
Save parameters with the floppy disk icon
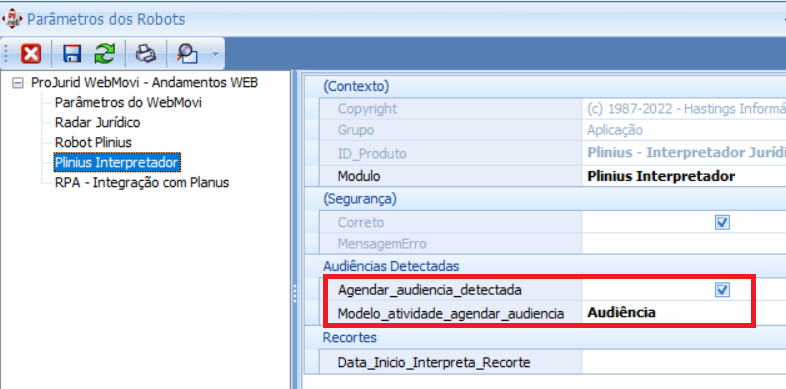coord(72,53)
